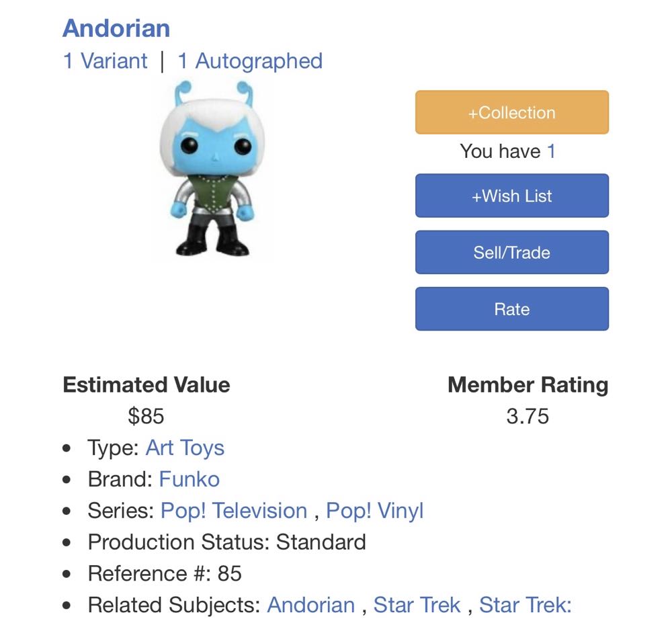Add Andorian to your Wish List

pyautogui.click(x=511, y=196)
